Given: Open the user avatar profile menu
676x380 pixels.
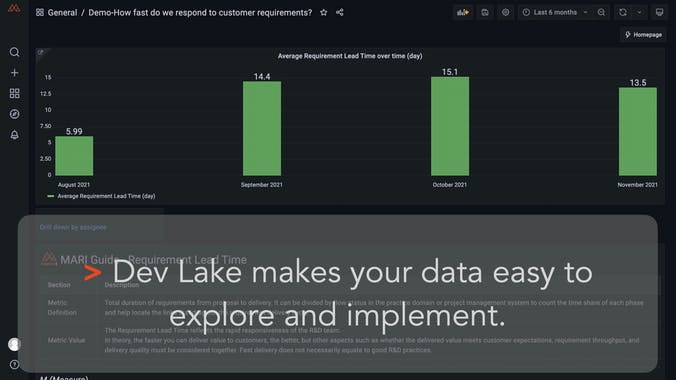Looking at the screenshot, I should [x=14, y=344].
